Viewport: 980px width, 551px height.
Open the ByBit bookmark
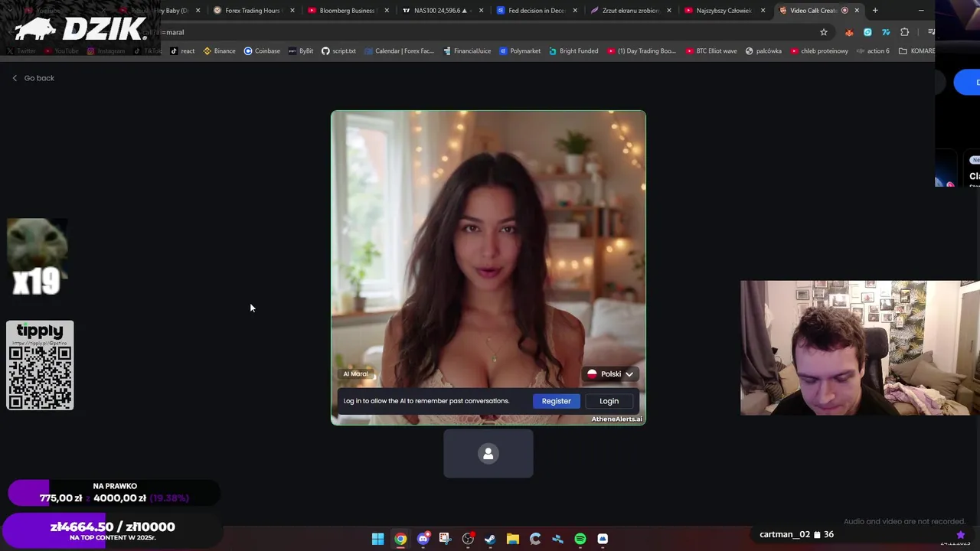300,51
